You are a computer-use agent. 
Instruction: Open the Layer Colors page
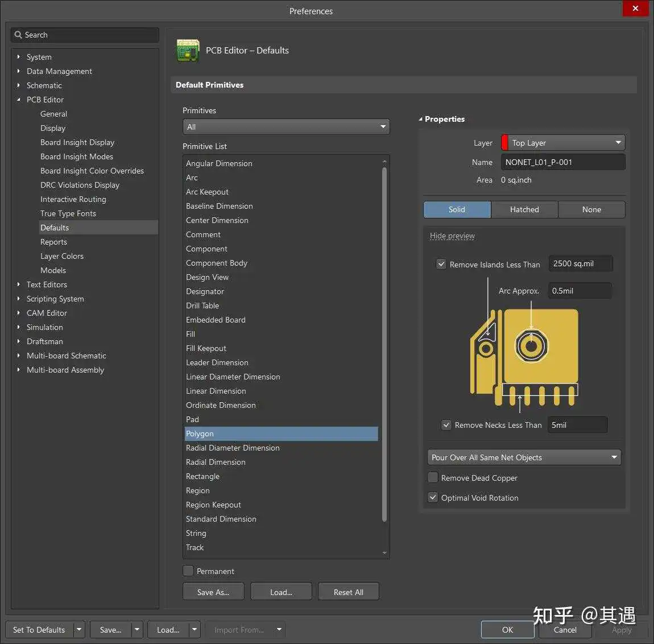(62, 256)
